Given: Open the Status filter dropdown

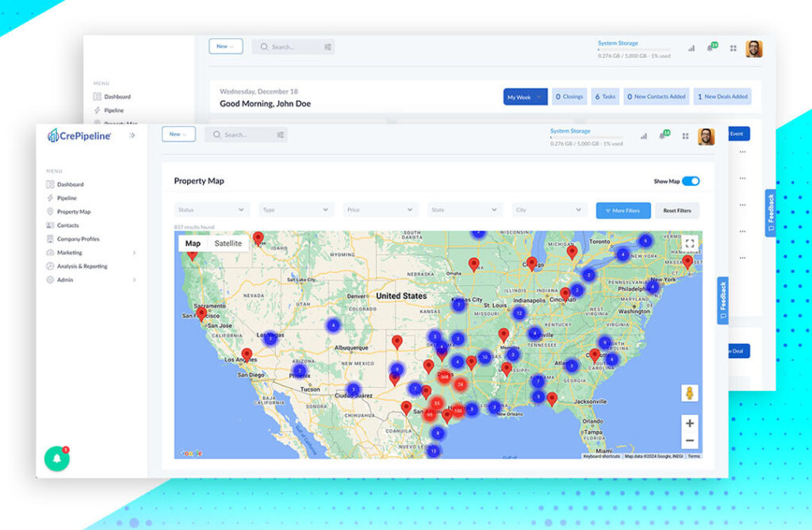Looking at the screenshot, I should click(211, 210).
